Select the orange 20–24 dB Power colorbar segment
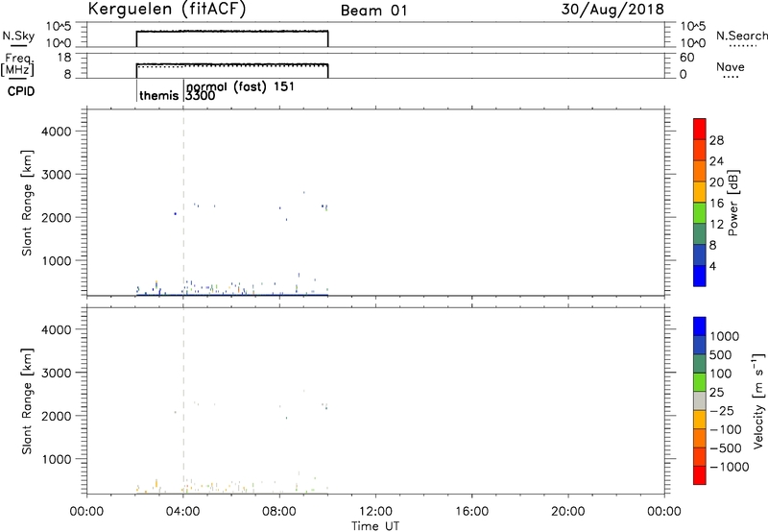Image resolution: width=768 pixels, height=532 pixels. click(x=700, y=171)
